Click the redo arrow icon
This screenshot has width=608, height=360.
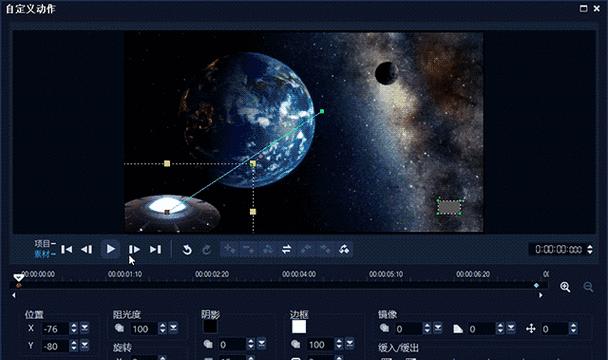207,249
